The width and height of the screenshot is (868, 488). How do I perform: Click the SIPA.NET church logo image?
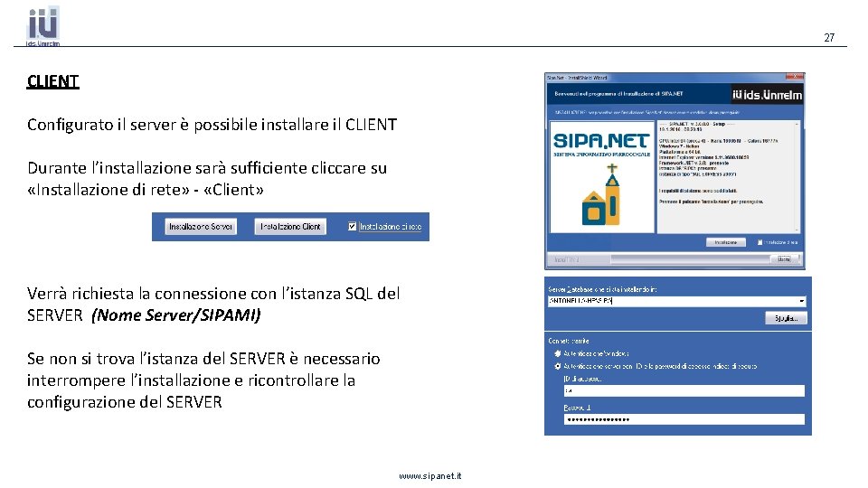(602, 177)
